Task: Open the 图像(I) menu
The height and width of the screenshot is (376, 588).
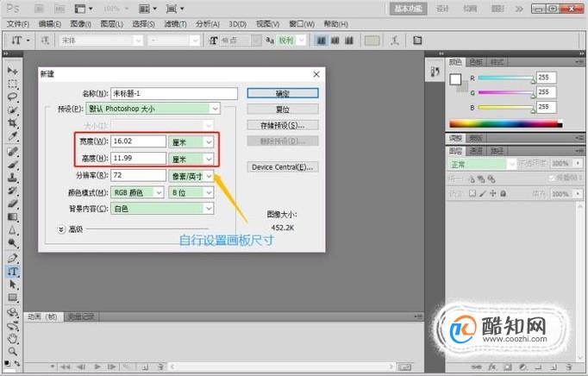Action: (x=81, y=24)
